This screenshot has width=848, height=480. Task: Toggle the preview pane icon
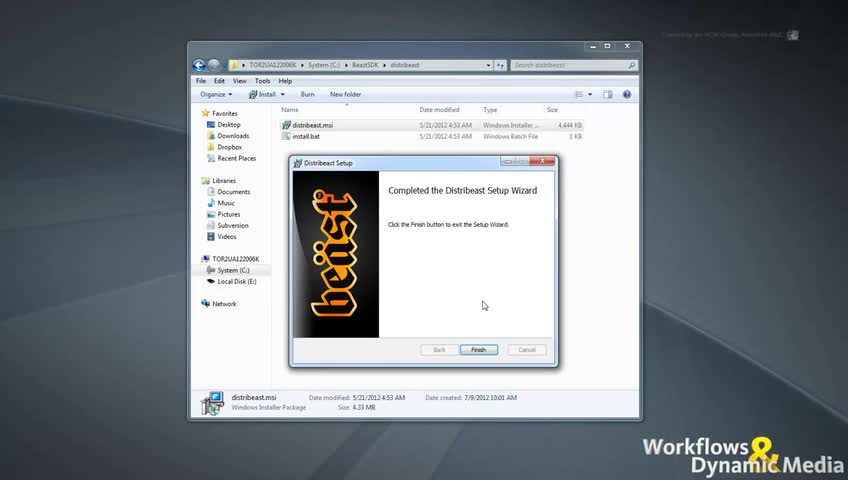[608, 95]
